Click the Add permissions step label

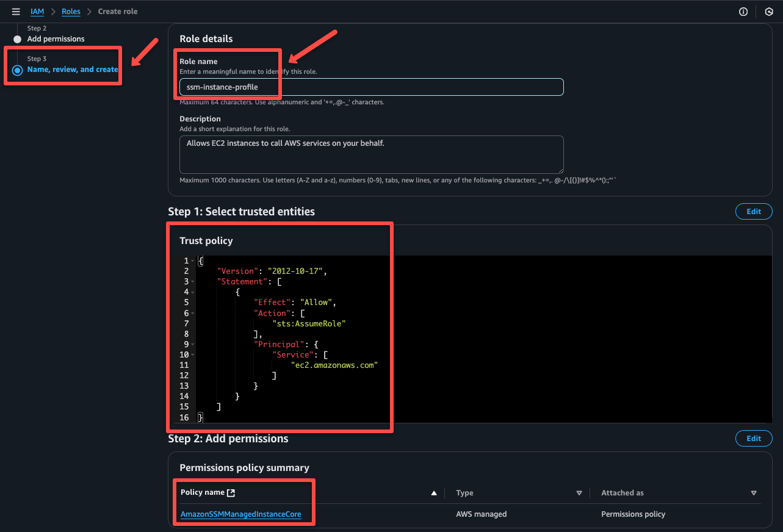tap(56, 39)
